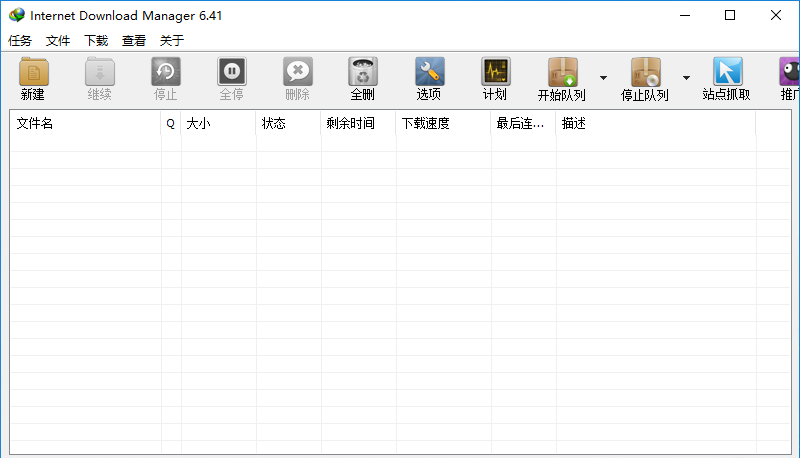Expand the 开始队列 dropdown arrow
The image size is (800, 458).
point(603,78)
